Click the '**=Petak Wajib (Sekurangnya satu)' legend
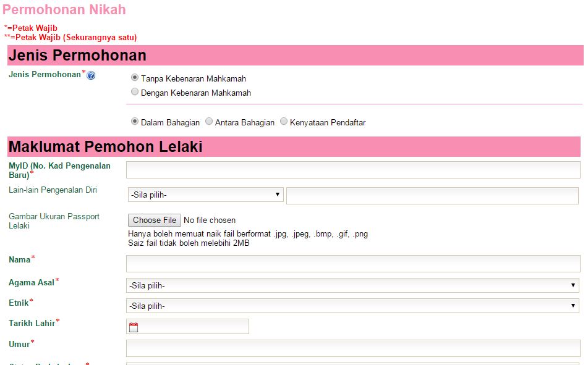588x365 pixels. 70,38
